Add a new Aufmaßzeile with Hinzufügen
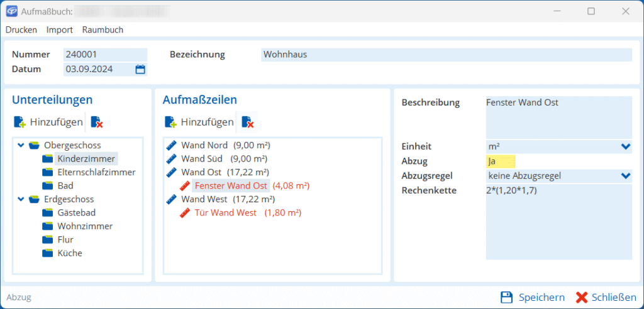The image size is (644, 309). coord(199,122)
